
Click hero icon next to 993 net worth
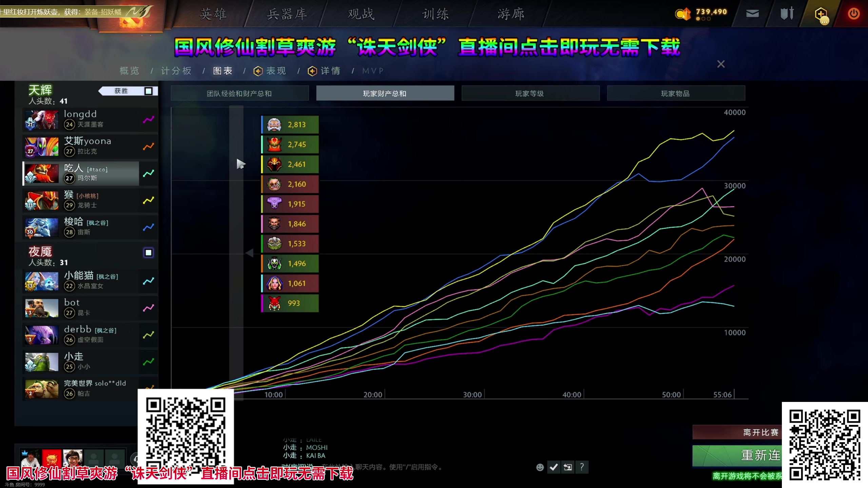coord(274,303)
